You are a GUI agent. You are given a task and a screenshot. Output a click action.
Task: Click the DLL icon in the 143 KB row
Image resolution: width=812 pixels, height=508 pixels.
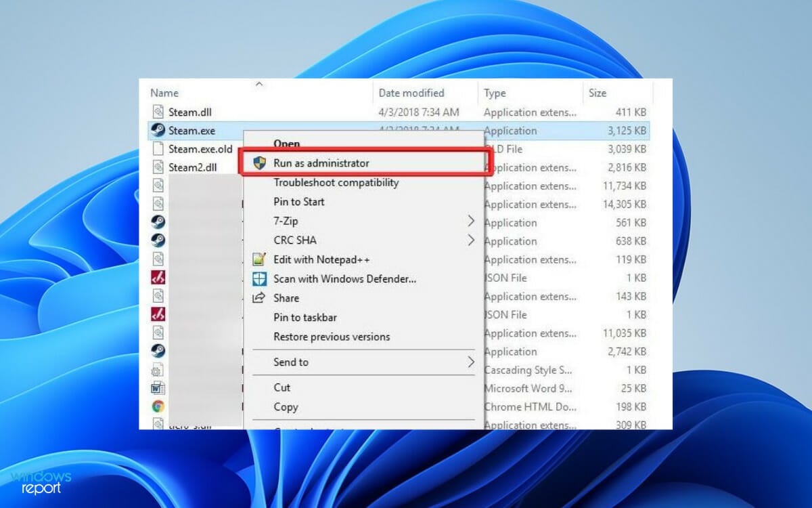[158, 296]
